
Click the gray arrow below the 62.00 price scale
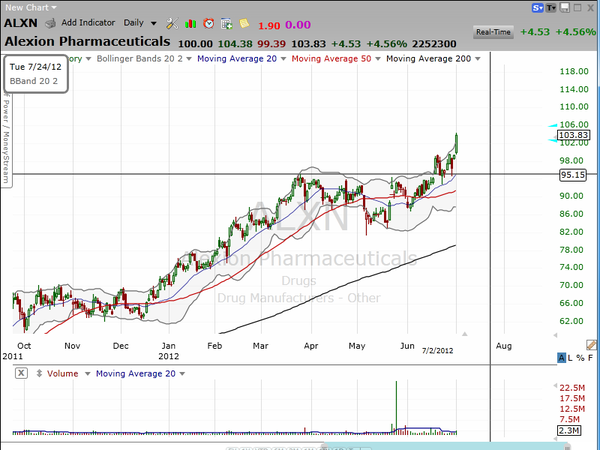click(555, 335)
